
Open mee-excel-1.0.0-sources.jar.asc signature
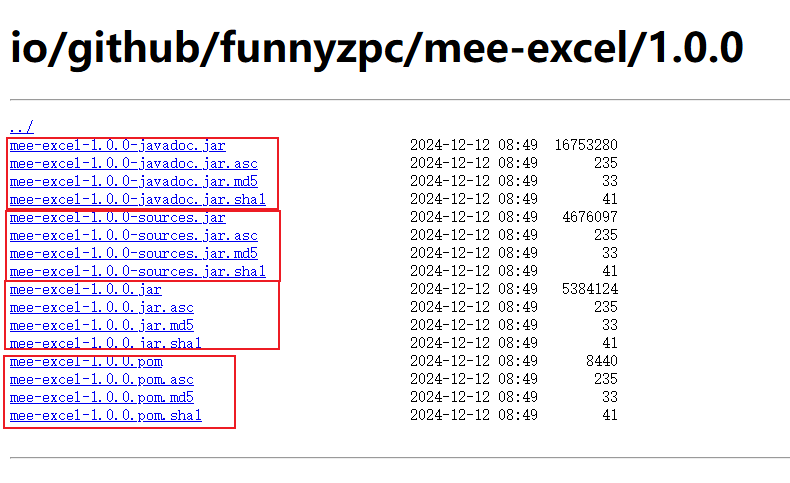[x=134, y=236]
